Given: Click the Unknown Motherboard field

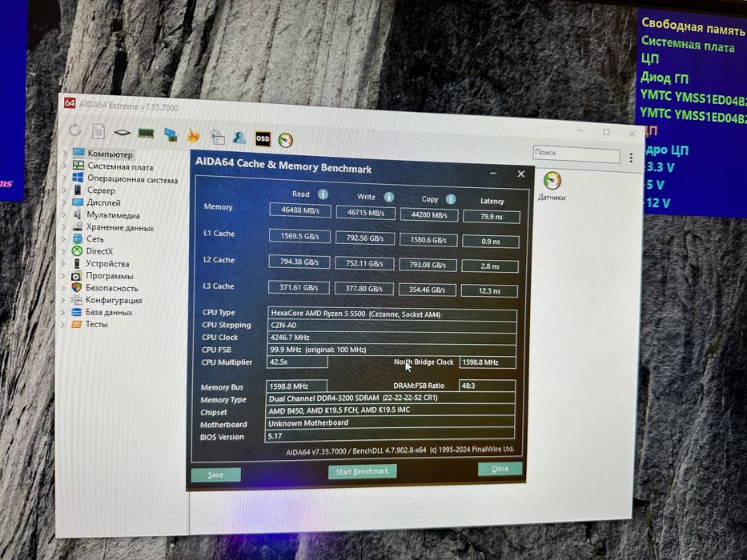Looking at the screenshot, I should coord(389,423).
